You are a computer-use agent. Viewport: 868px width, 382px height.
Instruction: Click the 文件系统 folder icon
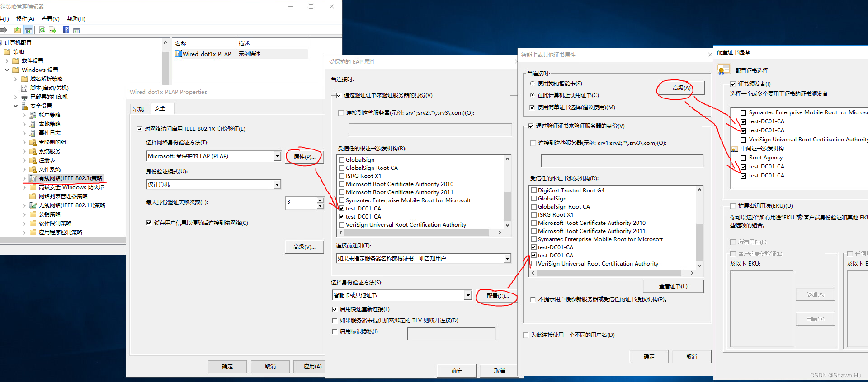click(33, 169)
